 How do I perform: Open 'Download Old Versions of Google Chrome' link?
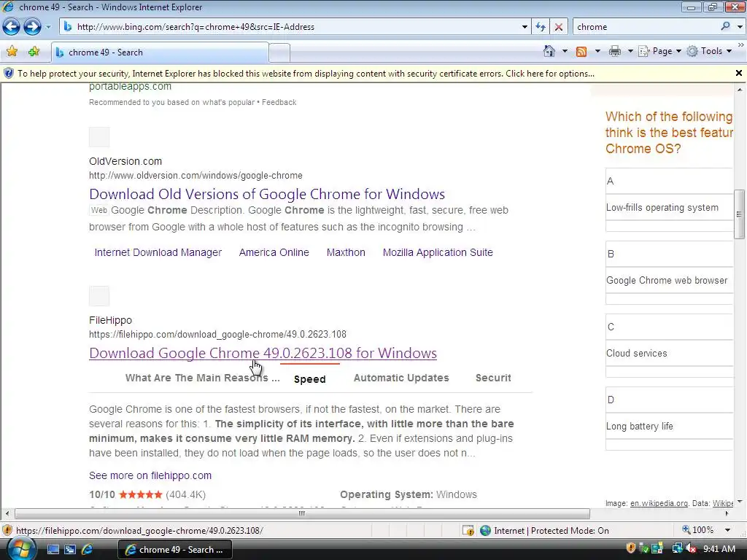267,194
